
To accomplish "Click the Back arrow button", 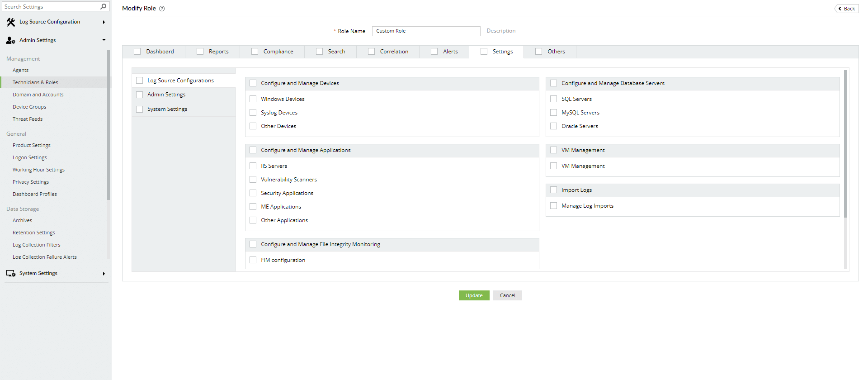I will pos(846,9).
